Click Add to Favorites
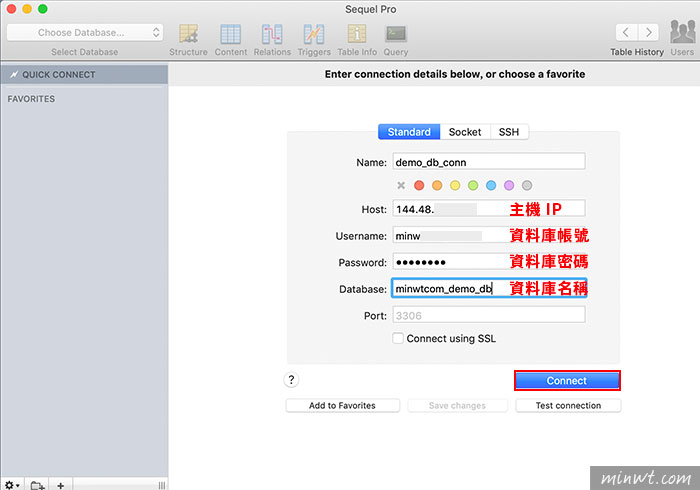The height and width of the screenshot is (490, 700). point(342,405)
